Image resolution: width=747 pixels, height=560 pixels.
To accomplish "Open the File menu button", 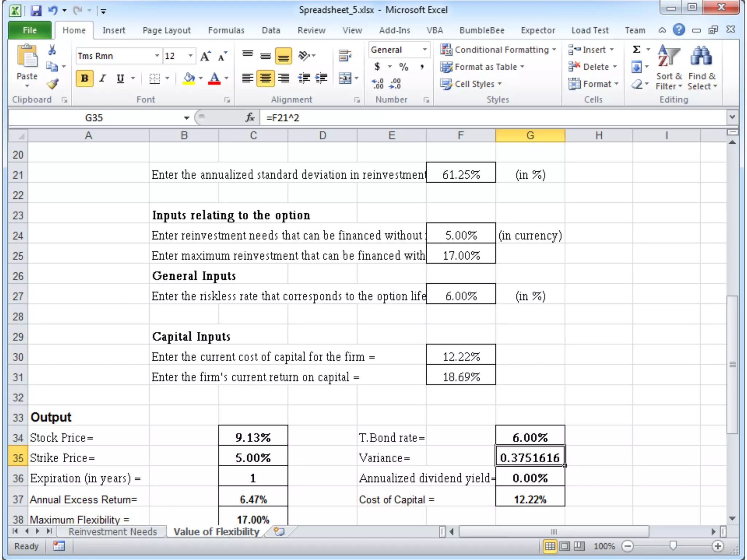I will coord(30,30).
